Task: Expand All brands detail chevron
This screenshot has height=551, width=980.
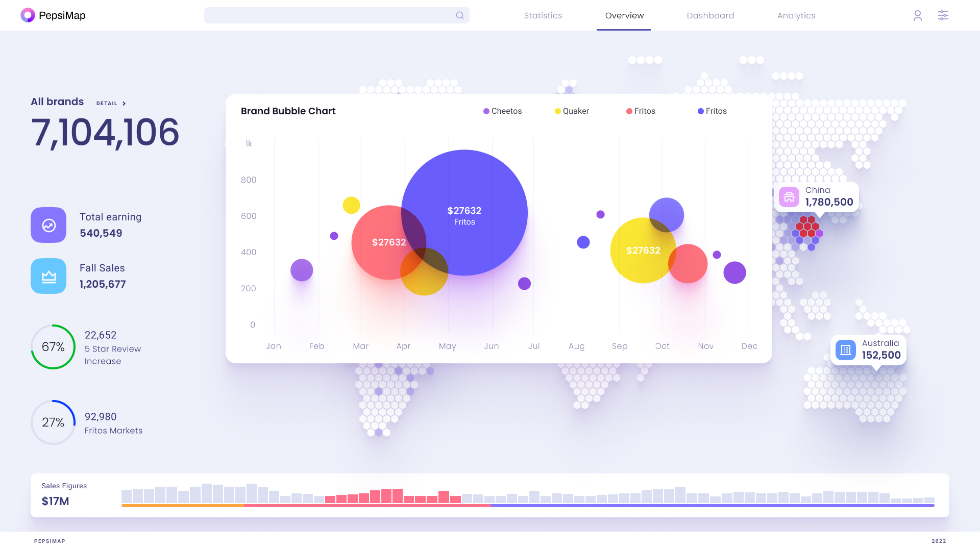Action: (x=124, y=104)
